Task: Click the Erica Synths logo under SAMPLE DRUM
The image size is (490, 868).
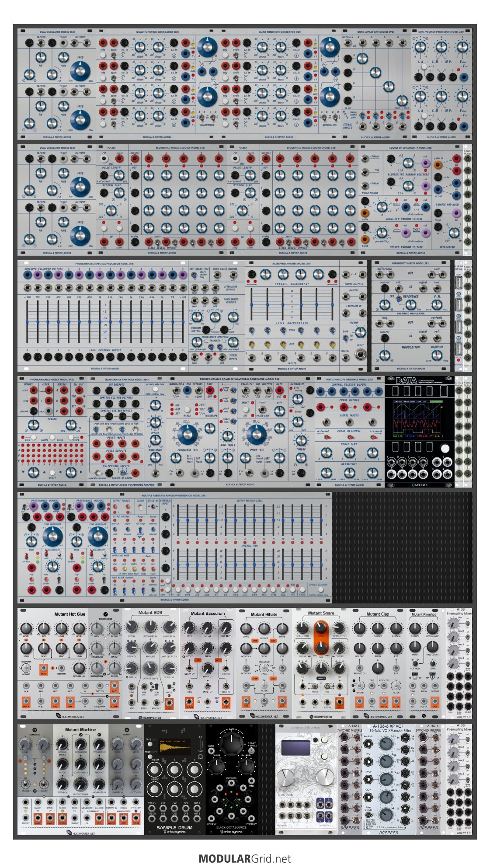Action: (x=174, y=832)
